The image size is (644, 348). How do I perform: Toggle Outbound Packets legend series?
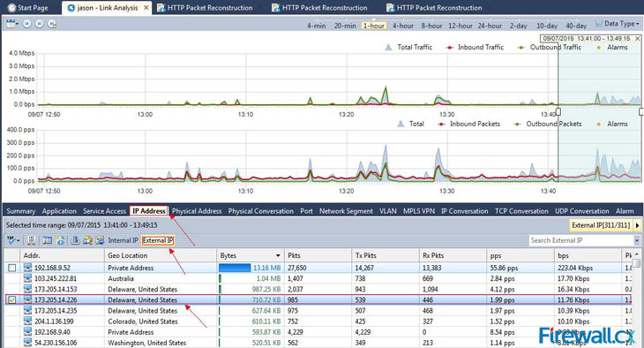click(x=548, y=124)
